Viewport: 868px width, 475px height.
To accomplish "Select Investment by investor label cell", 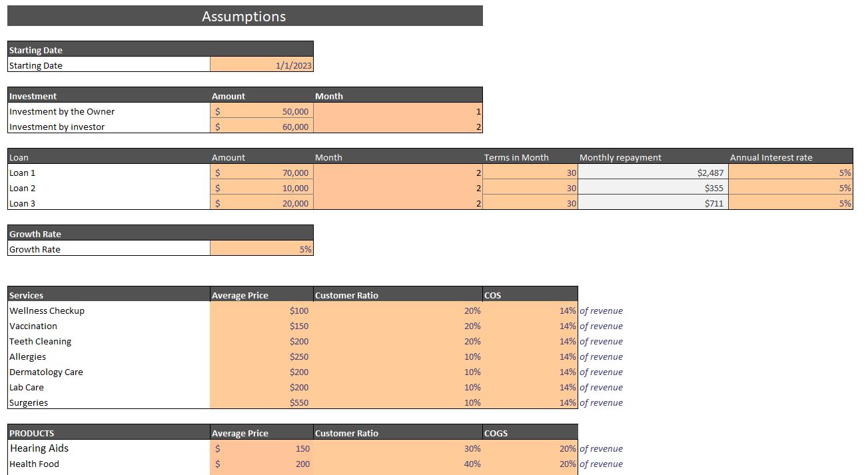I will pyautogui.click(x=109, y=127).
